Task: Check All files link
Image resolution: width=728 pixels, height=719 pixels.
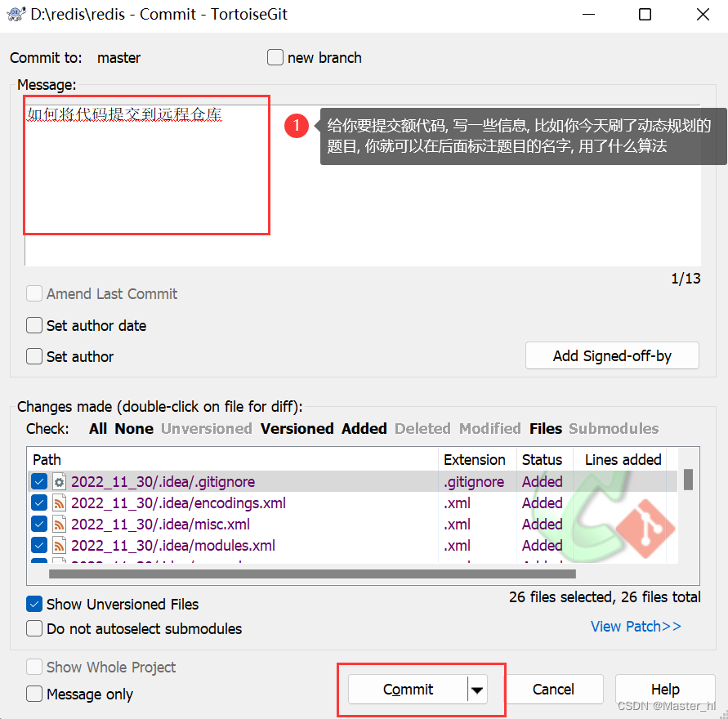Action: click(x=98, y=428)
